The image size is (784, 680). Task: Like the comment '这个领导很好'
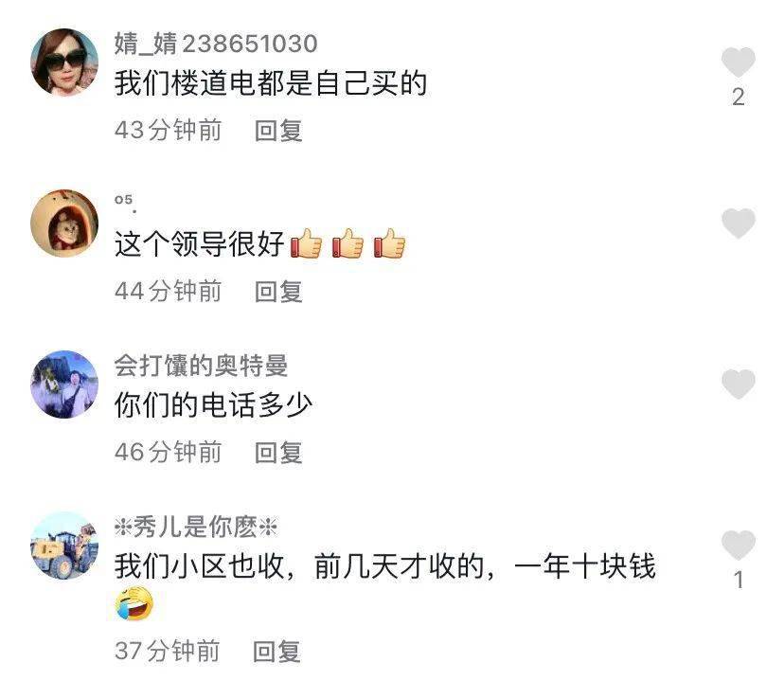pyautogui.click(x=738, y=224)
